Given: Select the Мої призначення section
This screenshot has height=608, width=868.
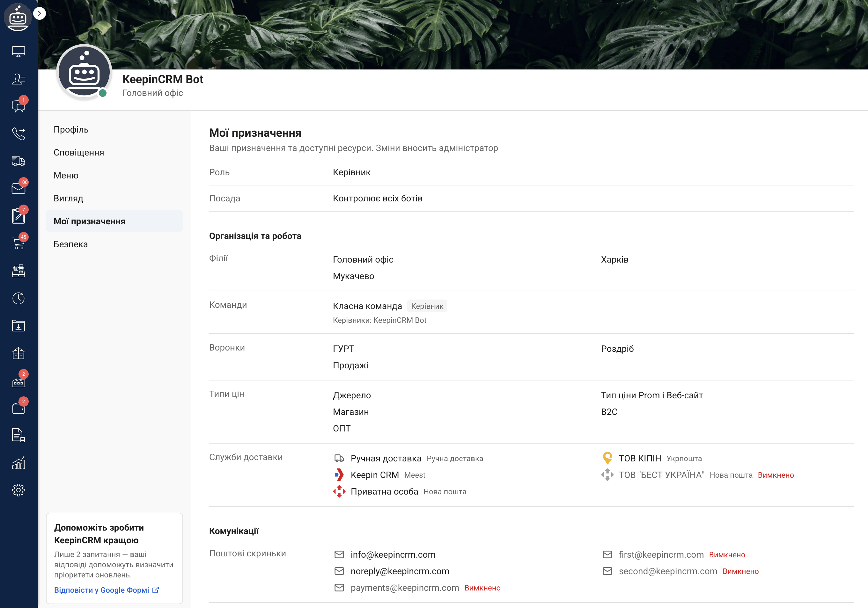Looking at the screenshot, I should 114,221.
